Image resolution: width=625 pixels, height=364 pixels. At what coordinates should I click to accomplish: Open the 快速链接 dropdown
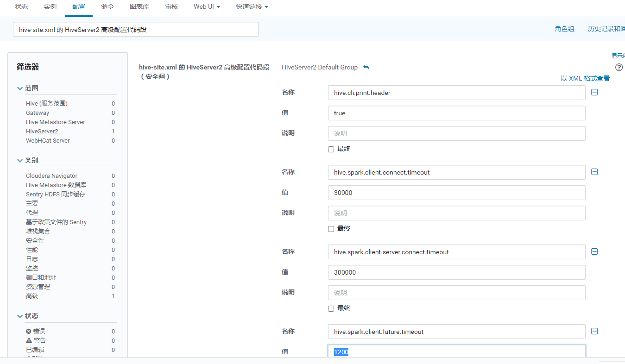(x=251, y=6)
